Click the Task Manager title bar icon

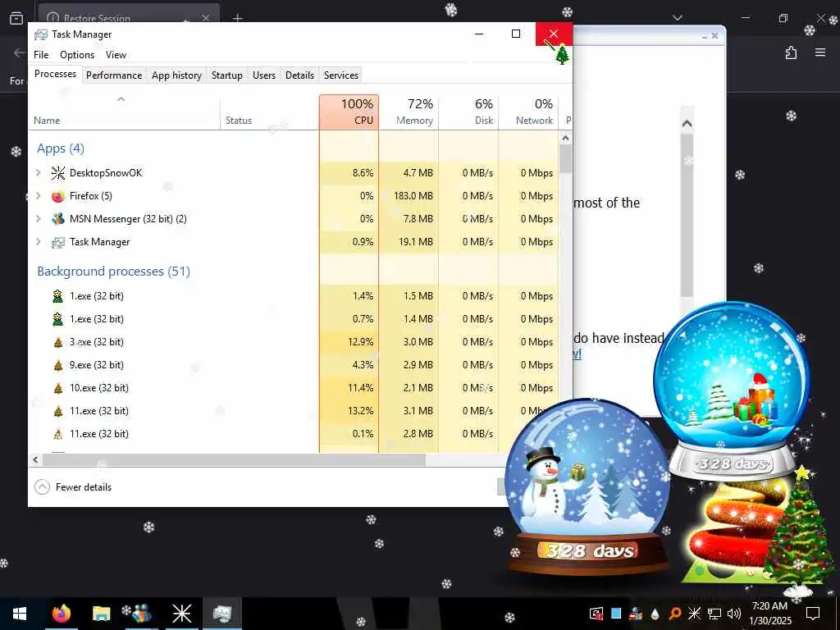[x=41, y=34]
